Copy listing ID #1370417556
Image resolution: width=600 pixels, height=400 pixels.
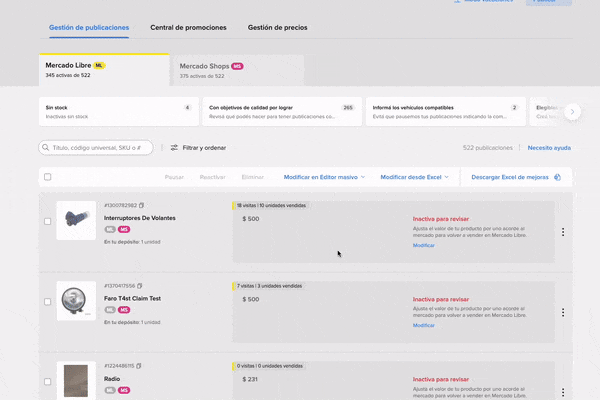click(140, 286)
